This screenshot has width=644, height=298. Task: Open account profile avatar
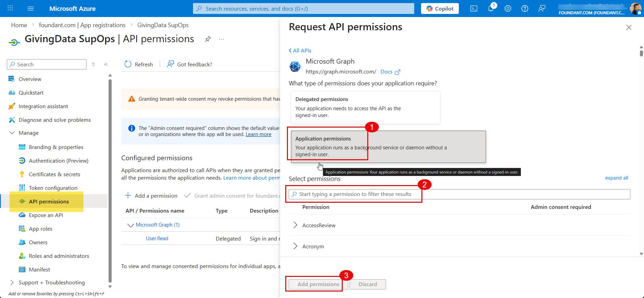click(x=635, y=9)
